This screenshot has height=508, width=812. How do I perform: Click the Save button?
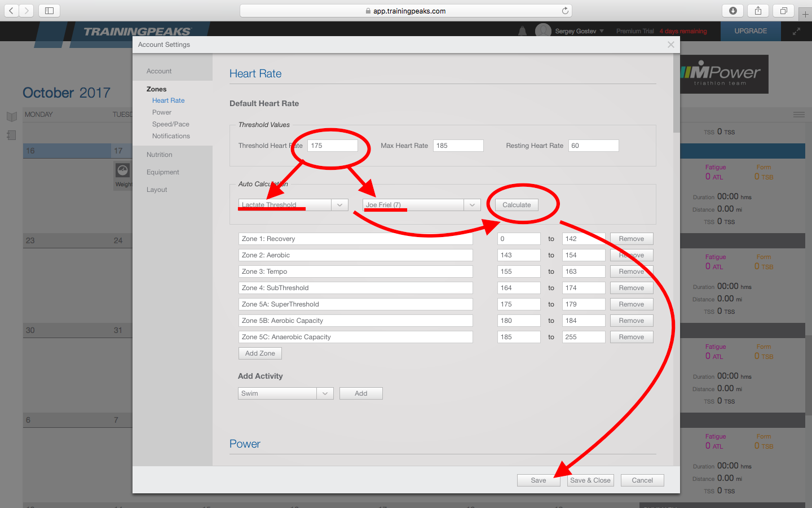coord(539,480)
